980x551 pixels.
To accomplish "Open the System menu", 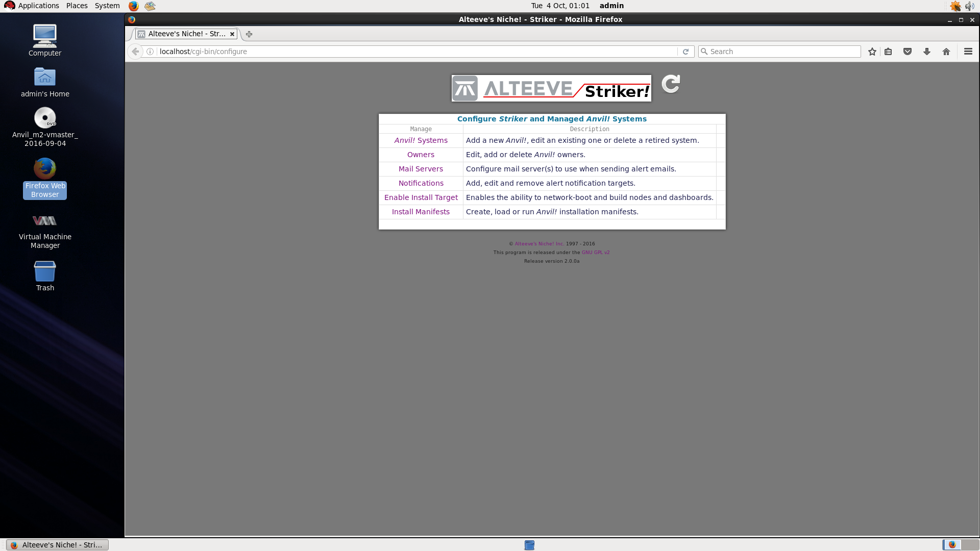I will click(107, 6).
